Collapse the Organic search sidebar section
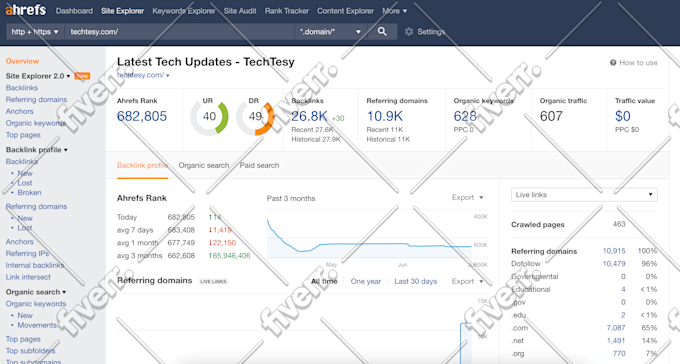Screen dimensions: 680x364 [36, 292]
